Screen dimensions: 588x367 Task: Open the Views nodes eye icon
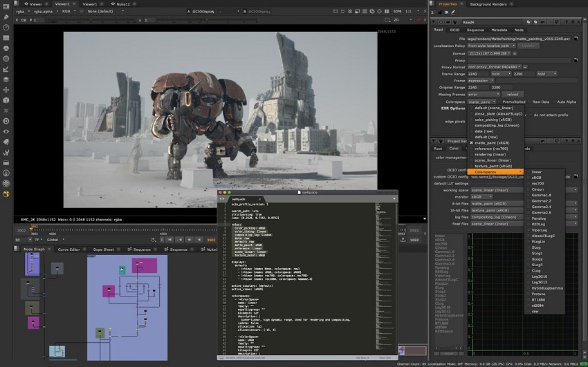6,131
